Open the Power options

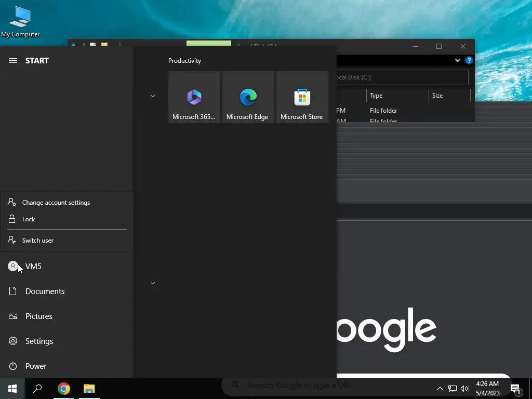(67, 366)
